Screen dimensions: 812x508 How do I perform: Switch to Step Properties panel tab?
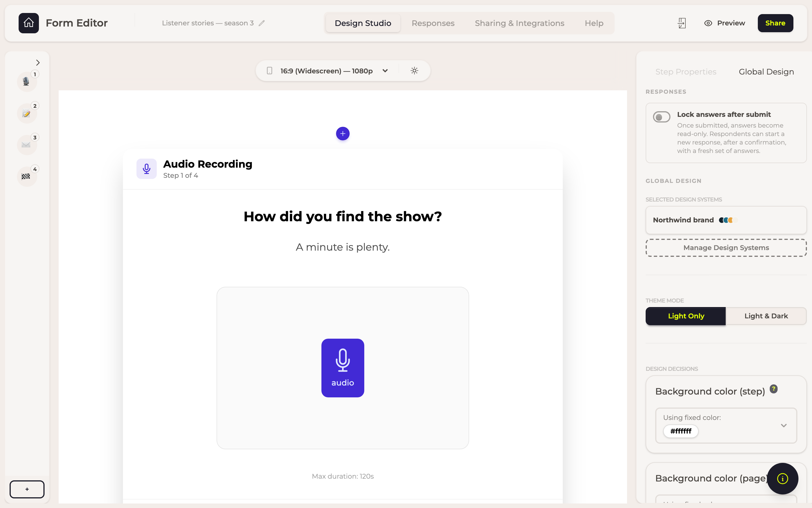(686, 72)
